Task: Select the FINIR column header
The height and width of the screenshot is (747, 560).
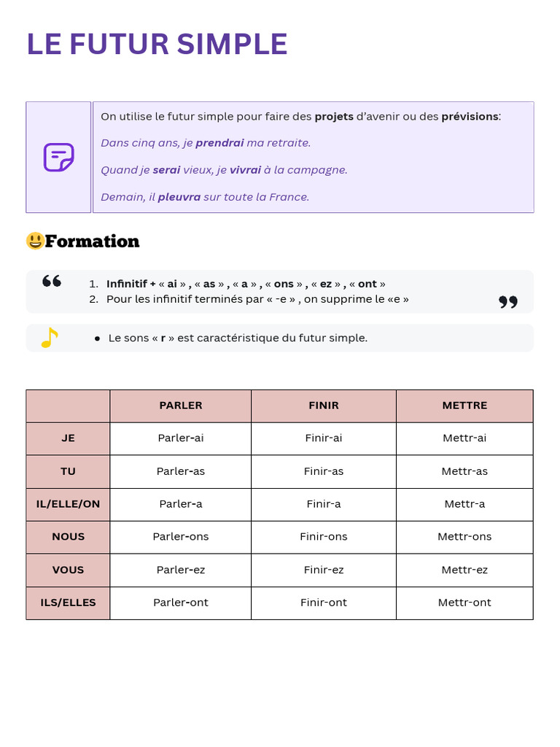Action: [324, 406]
